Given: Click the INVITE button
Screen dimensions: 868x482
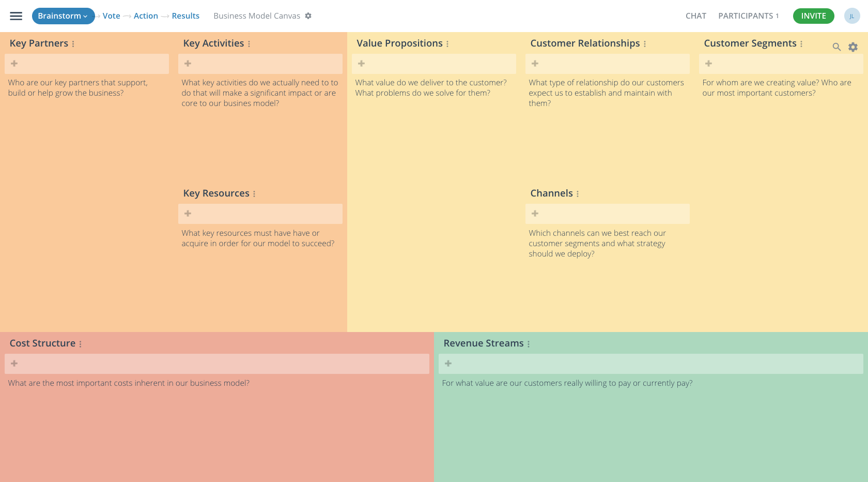Looking at the screenshot, I should click(x=813, y=16).
